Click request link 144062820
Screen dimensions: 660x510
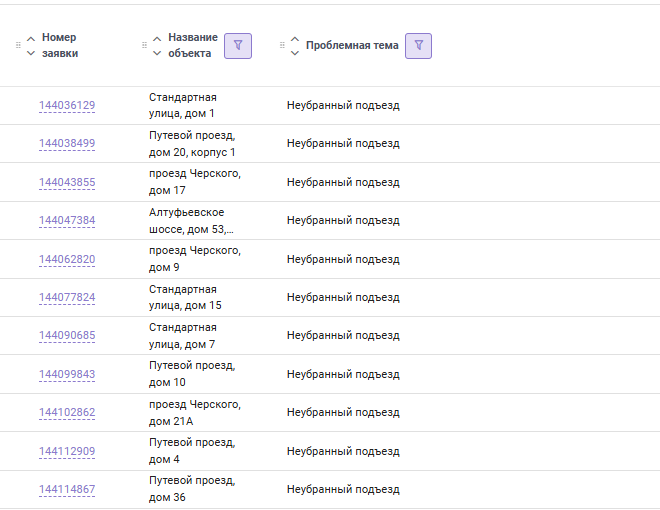click(x=67, y=259)
